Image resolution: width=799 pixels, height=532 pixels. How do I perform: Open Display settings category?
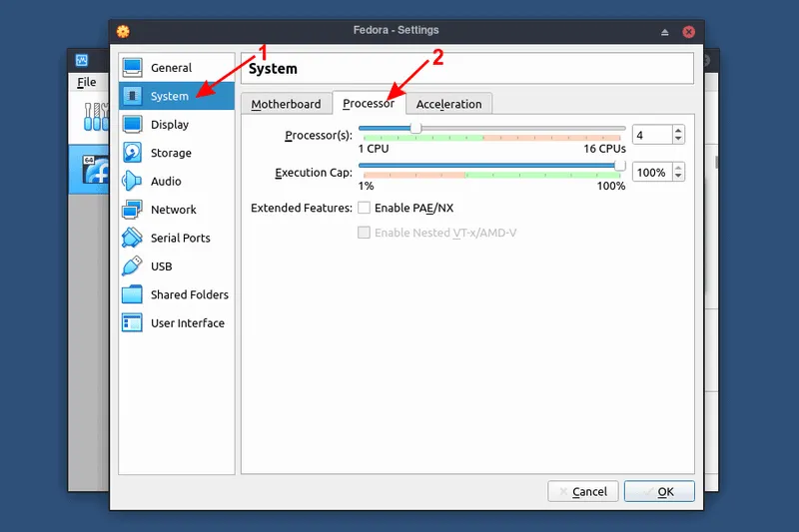coord(170,125)
